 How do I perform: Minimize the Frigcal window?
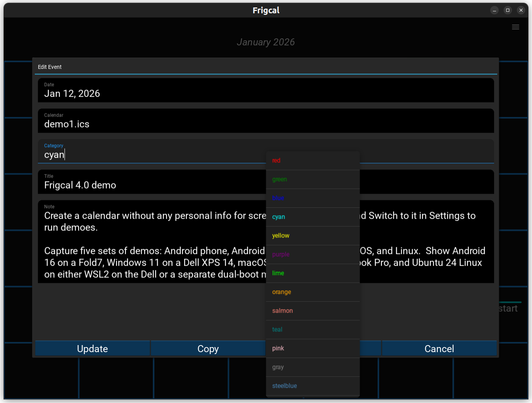(494, 11)
